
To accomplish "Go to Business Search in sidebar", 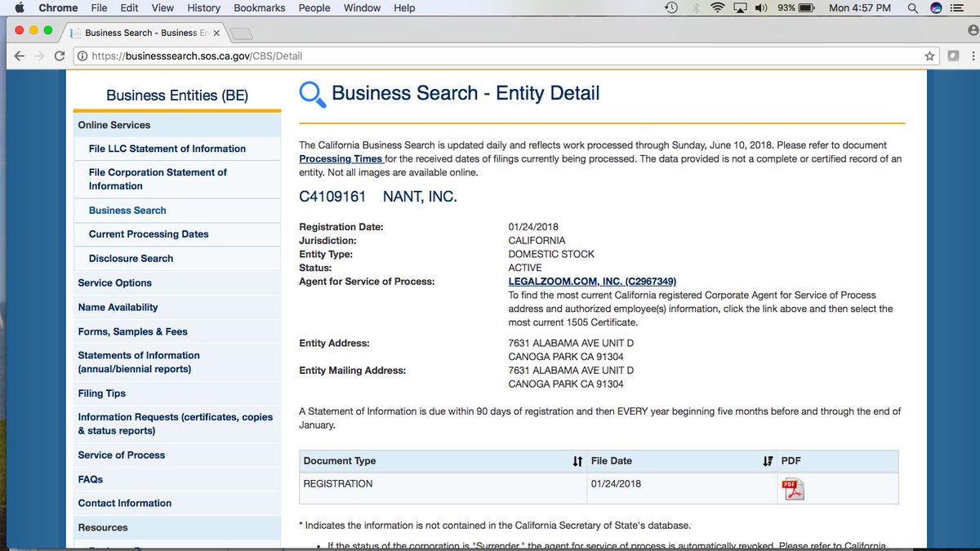I will 127,210.
